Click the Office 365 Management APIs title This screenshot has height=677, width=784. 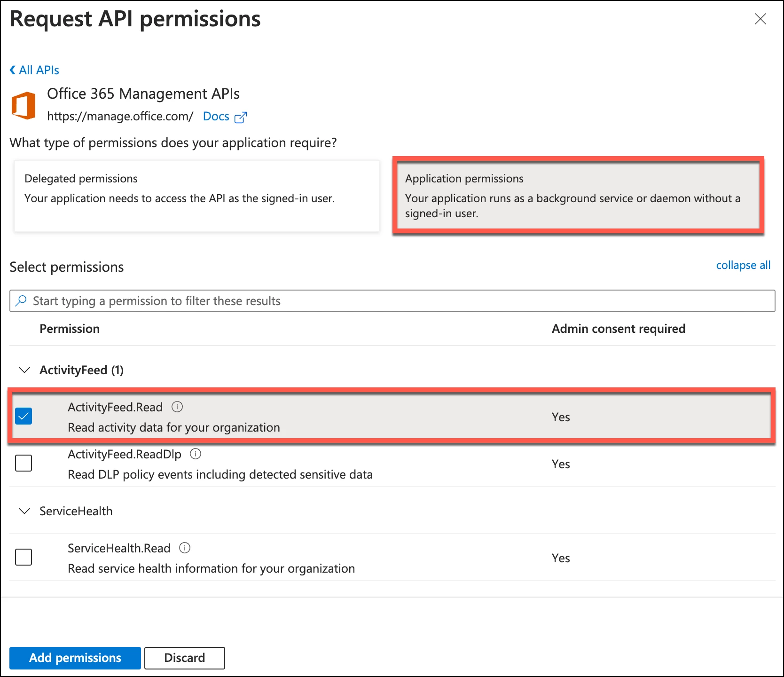click(143, 94)
